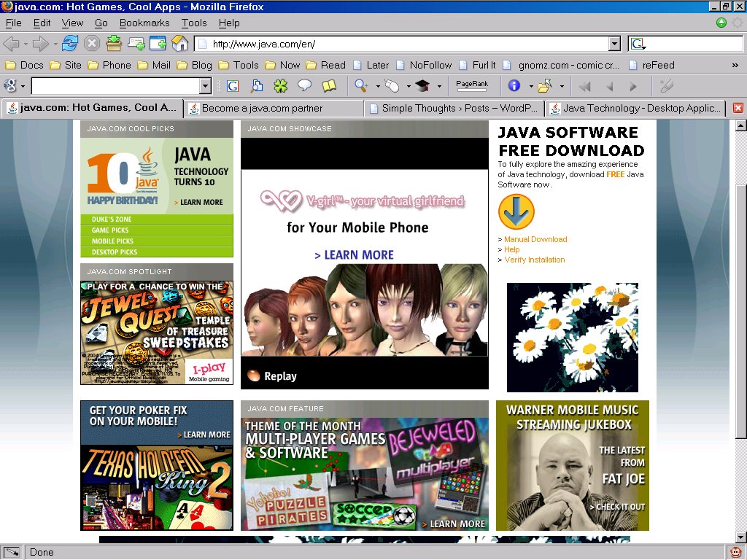The width and height of the screenshot is (747, 560).
Task: Click the graduation cap Scholar icon
Action: coord(422,86)
